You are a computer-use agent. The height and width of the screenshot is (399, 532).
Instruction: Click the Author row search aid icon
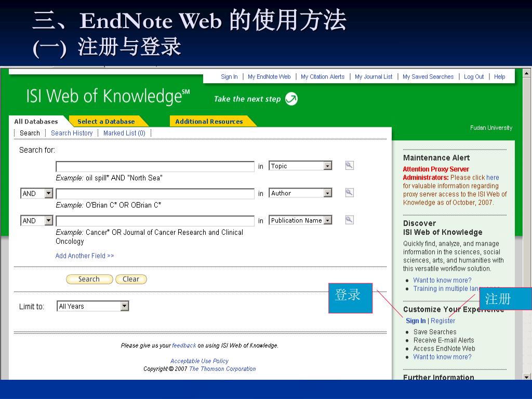tap(350, 193)
